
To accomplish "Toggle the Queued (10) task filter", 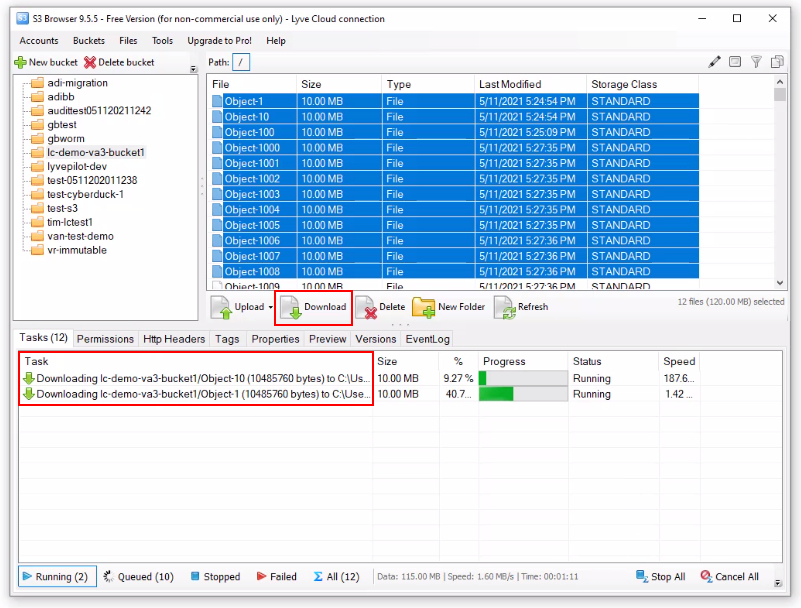I will coord(138,577).
